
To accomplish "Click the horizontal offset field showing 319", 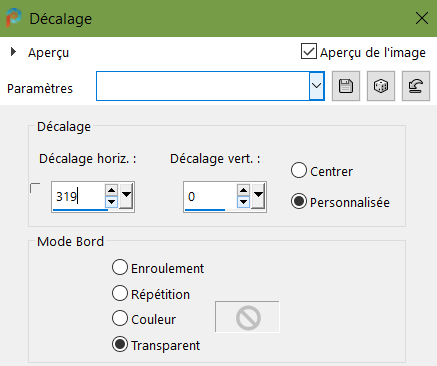I will 79,196.
